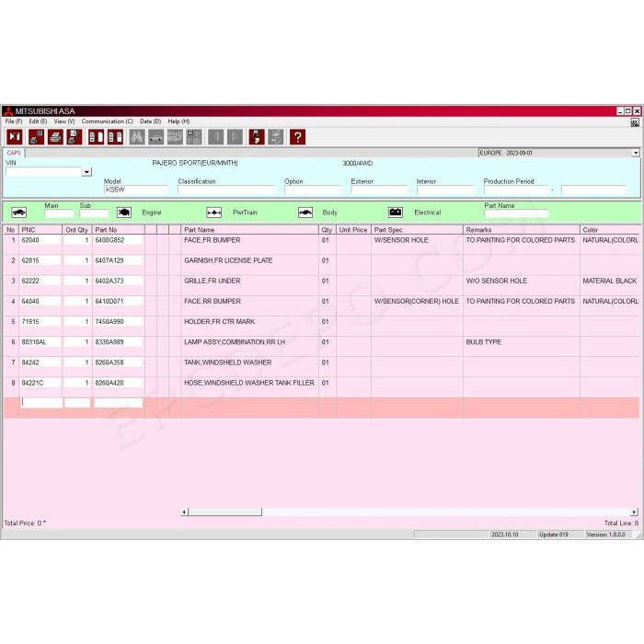Open the Edit (E) menu

tap(38, 121)
